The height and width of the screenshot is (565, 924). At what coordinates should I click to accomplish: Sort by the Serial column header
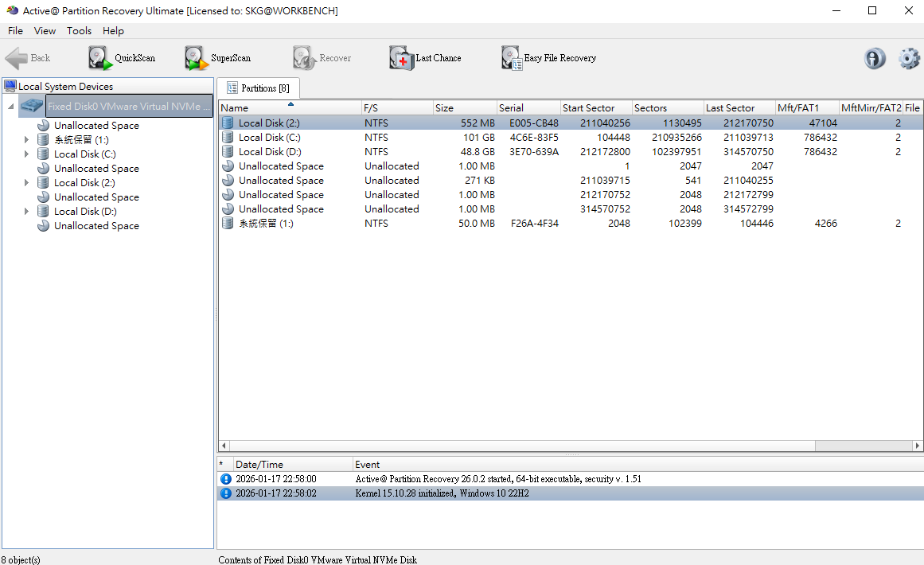click(528, 107)
